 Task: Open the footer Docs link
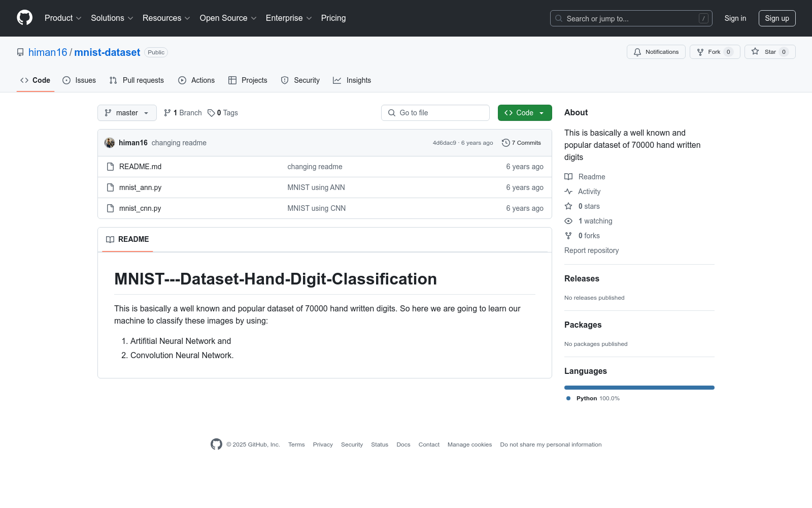pyautogui.click(x=403, y=444)
